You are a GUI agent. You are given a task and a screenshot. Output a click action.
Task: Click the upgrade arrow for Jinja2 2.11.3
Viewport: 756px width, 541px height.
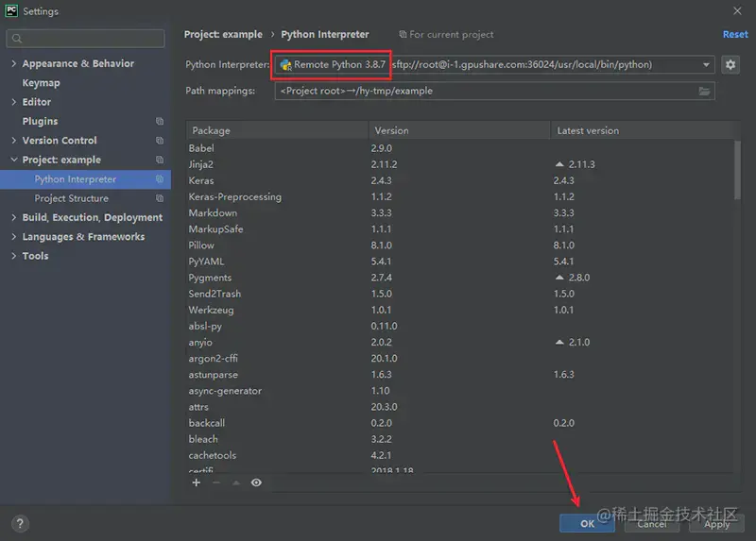(559, 164)
